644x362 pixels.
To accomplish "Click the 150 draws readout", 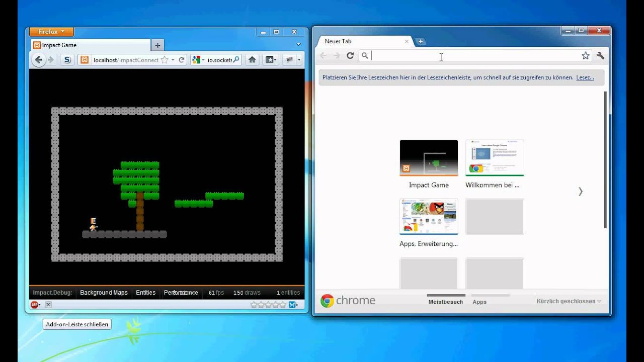I will [247, 293].
